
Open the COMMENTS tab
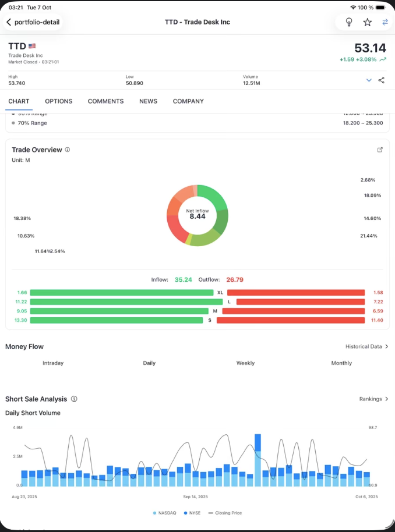[x=105, y=101]
